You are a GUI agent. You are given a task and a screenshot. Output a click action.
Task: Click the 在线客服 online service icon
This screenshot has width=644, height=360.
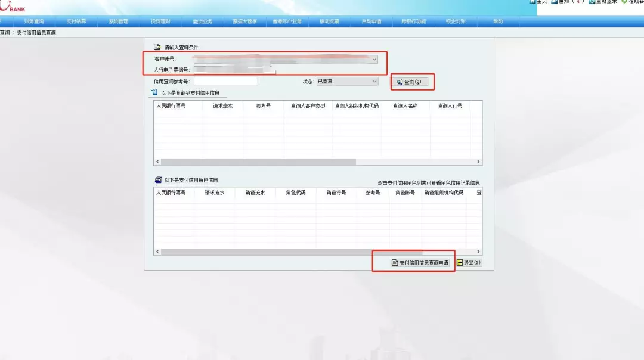click(624, 2)
